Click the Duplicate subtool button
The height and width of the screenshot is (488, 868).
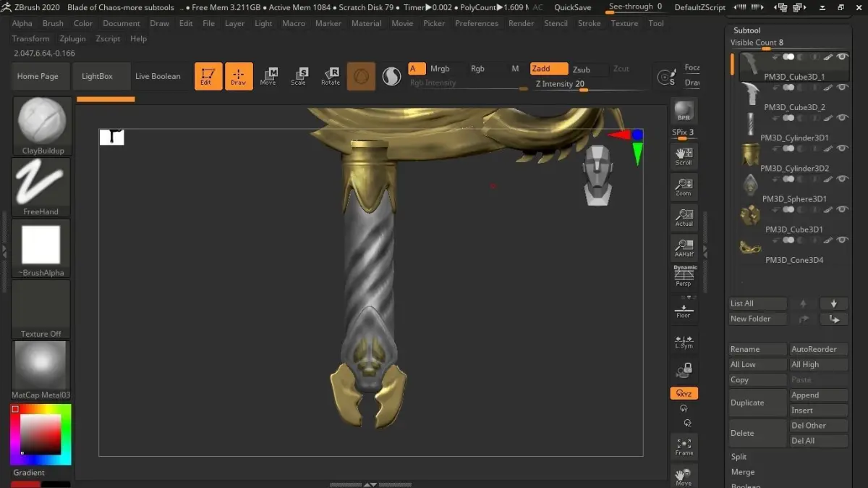coord(757,403)
